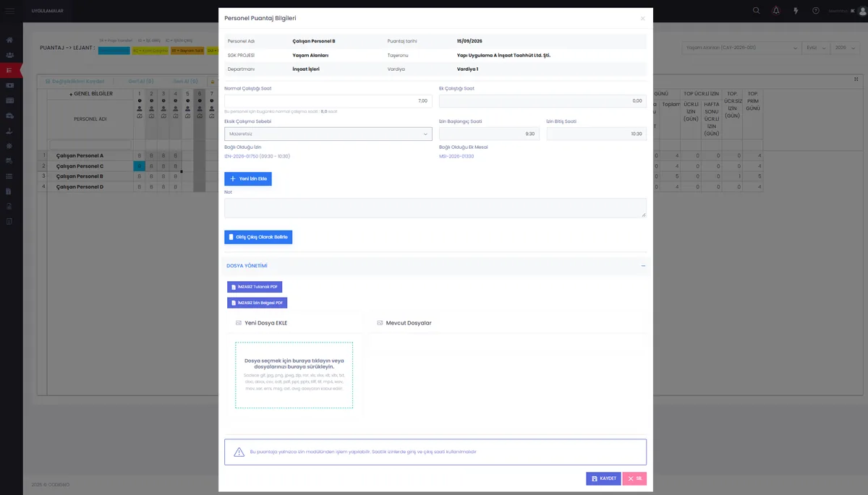Open the notifications bell
The width and height of the screenshot is (868, 495).
[x=776, y=11]
